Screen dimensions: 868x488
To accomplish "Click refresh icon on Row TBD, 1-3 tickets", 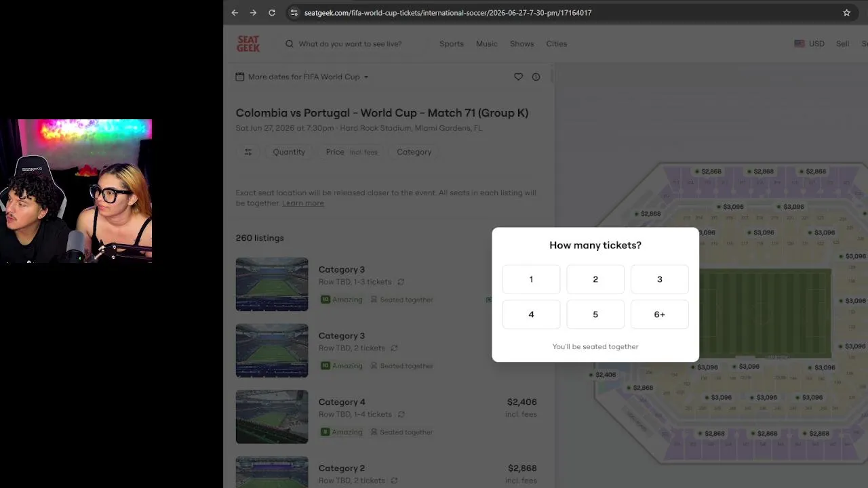I will point(401,281).
